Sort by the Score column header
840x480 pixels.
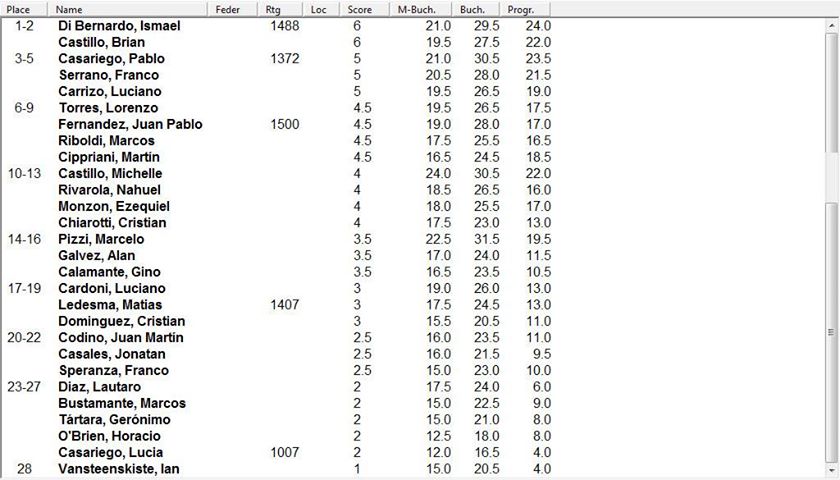pos(365,9)
